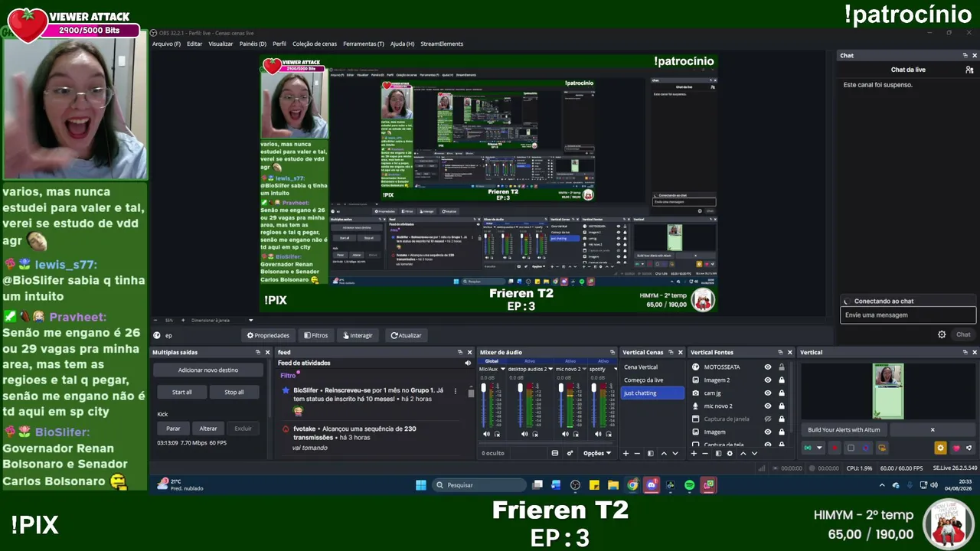Image resolution: width=980 pixels, height=551 pixels.
Task: Expand the vertical stream button dropdown arrow
Action: coord(819,448)
